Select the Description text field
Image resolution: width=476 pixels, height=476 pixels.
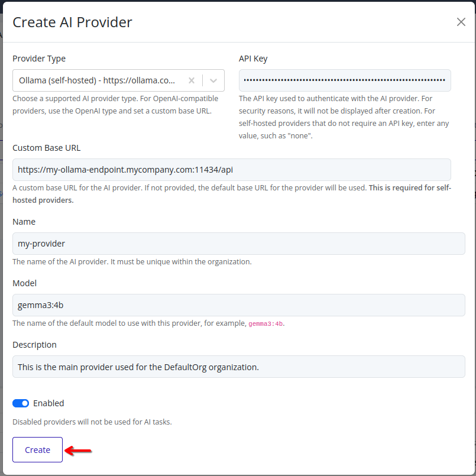click(x=238, y=367)
